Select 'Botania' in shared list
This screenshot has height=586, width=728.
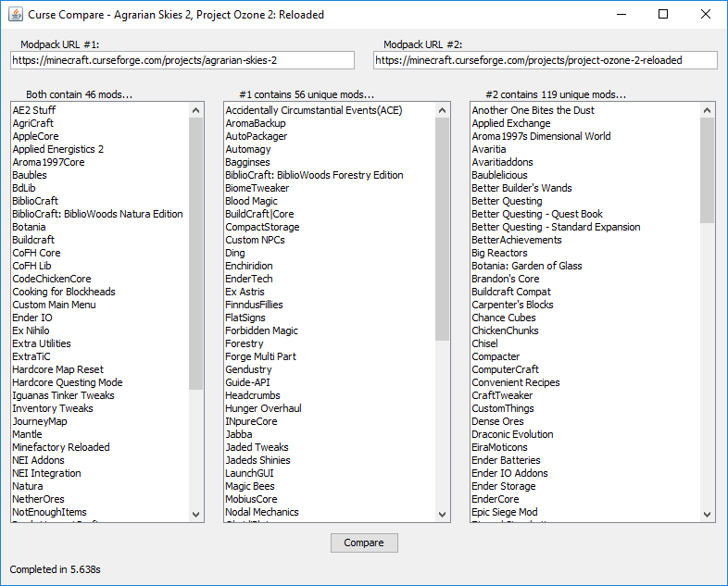point(29,228)
